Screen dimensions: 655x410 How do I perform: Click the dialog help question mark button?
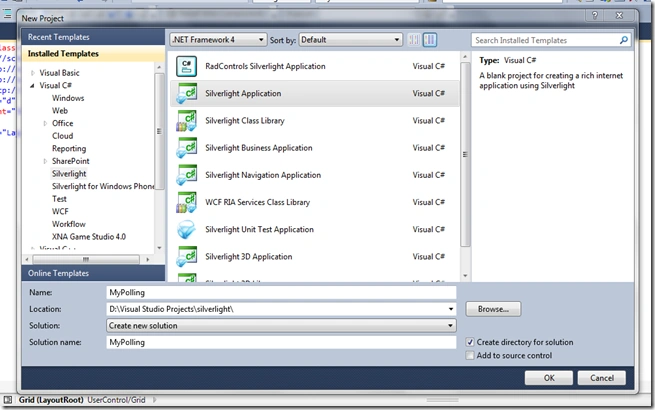(x=595, y=15)
